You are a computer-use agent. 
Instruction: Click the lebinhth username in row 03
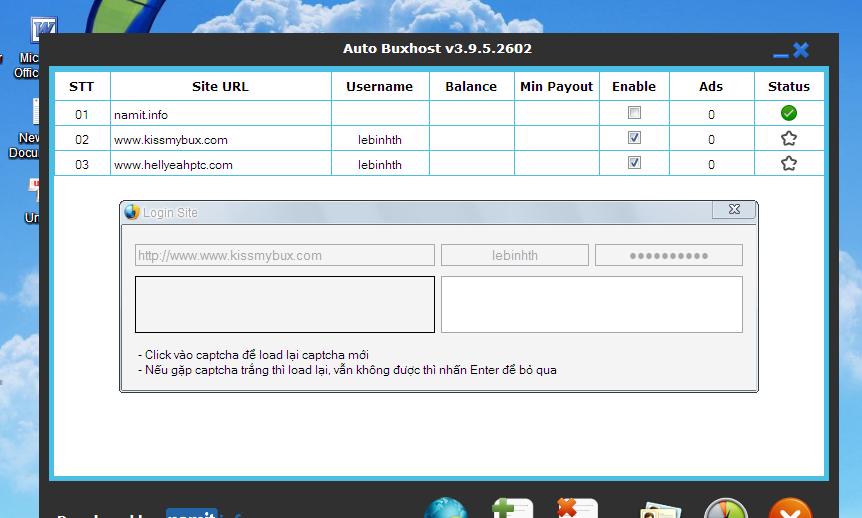[x=380, y=164]
